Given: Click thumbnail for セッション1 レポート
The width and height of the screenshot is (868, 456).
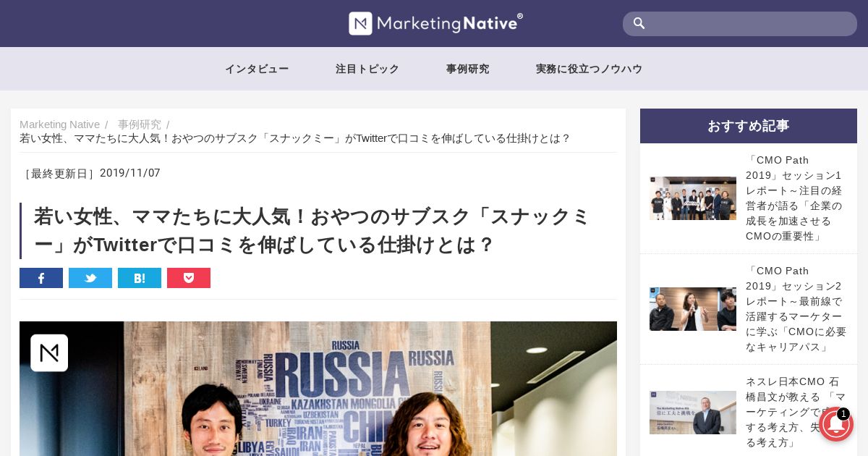Looking at the screenshot, I should (x=693, y=198).
